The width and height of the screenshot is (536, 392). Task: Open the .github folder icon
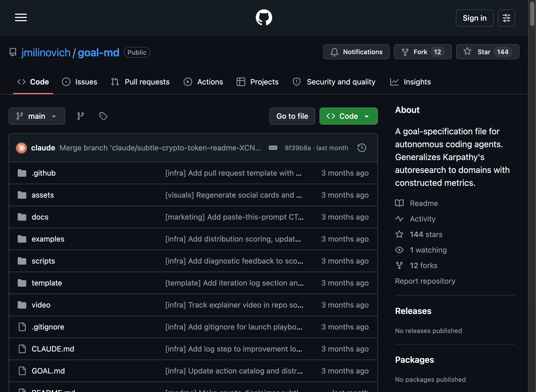22,173
